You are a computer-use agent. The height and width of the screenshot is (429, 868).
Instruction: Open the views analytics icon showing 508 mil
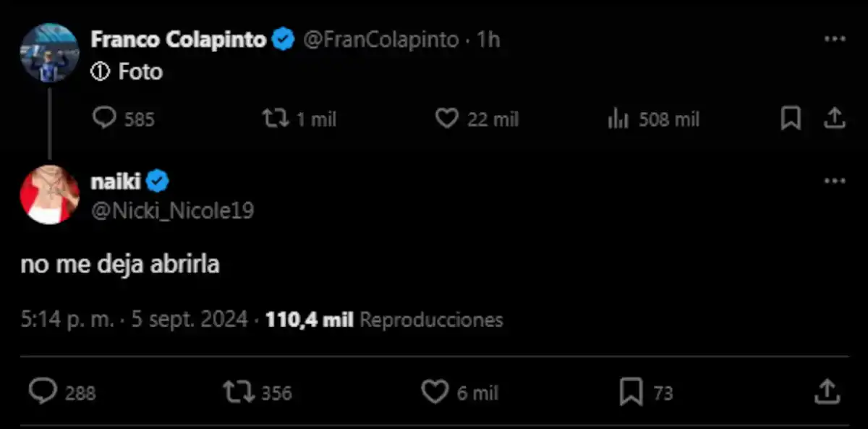618,119
